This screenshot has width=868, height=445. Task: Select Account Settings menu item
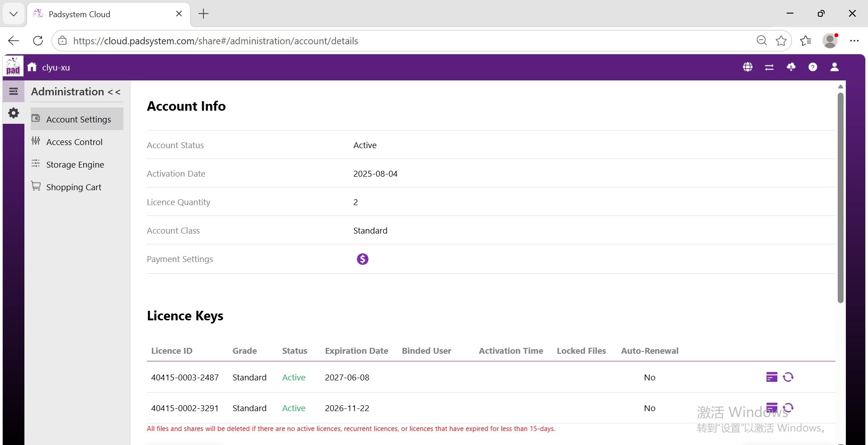pos(77,119)
